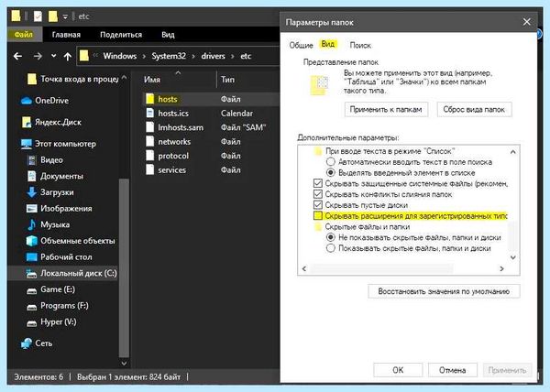The width and height of the screenshot is (550, 392).
Task: Select Показывать скрытые файлы, папки и диски
Action: point(330,248)
